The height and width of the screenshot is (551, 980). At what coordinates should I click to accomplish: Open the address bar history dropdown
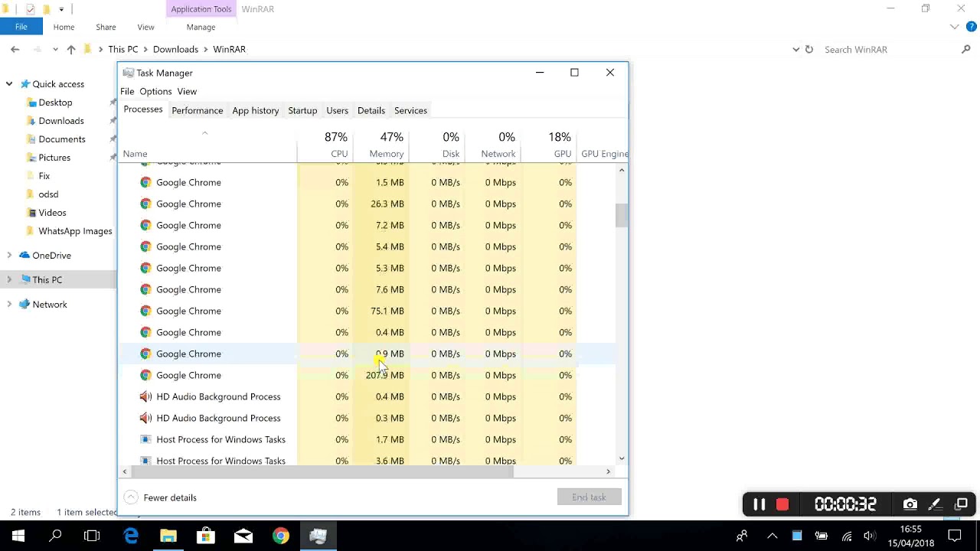point(795,49)
